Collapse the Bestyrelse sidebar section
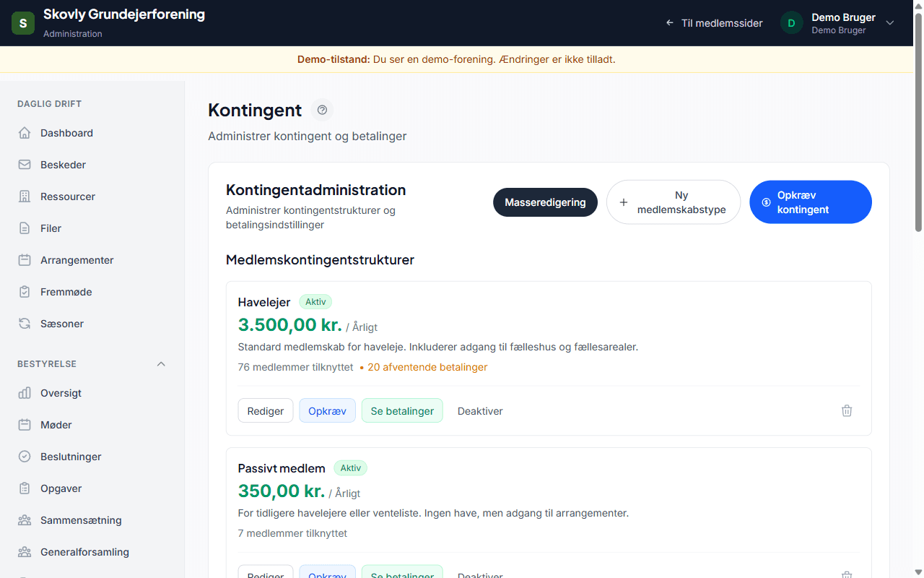The width and height of the screenshot is (924, 578). pyautogui.click(x=161, y=364)
